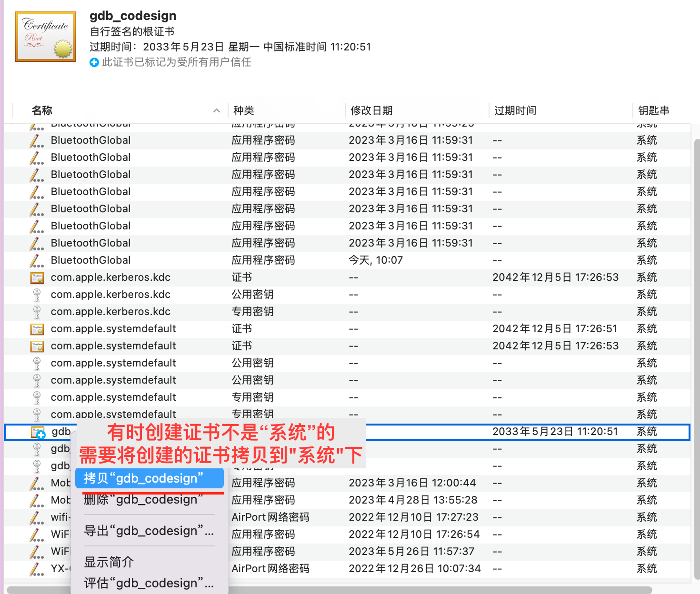Click the pencil icon on the YX- row
Screen dimensions: 700x594
pos(37,569)
